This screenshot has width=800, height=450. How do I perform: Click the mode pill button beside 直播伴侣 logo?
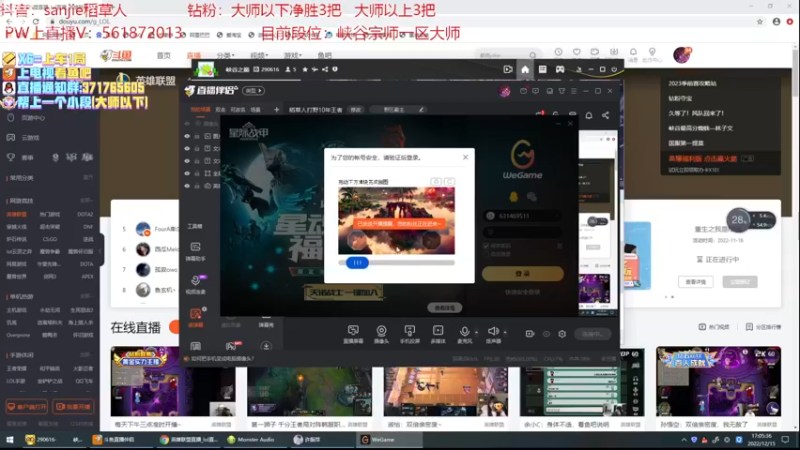tap(254, 91)
